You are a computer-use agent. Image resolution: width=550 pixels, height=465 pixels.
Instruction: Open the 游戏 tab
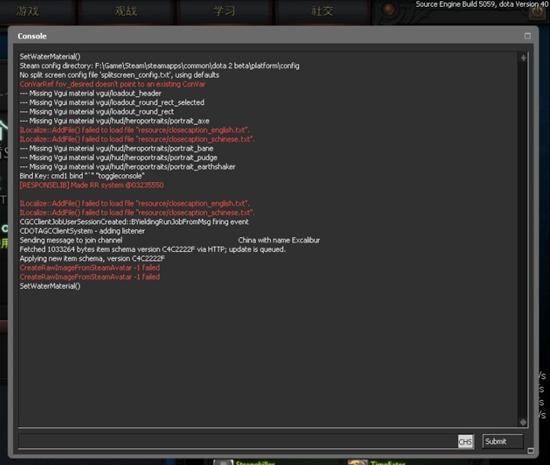(x=28, y=11)
